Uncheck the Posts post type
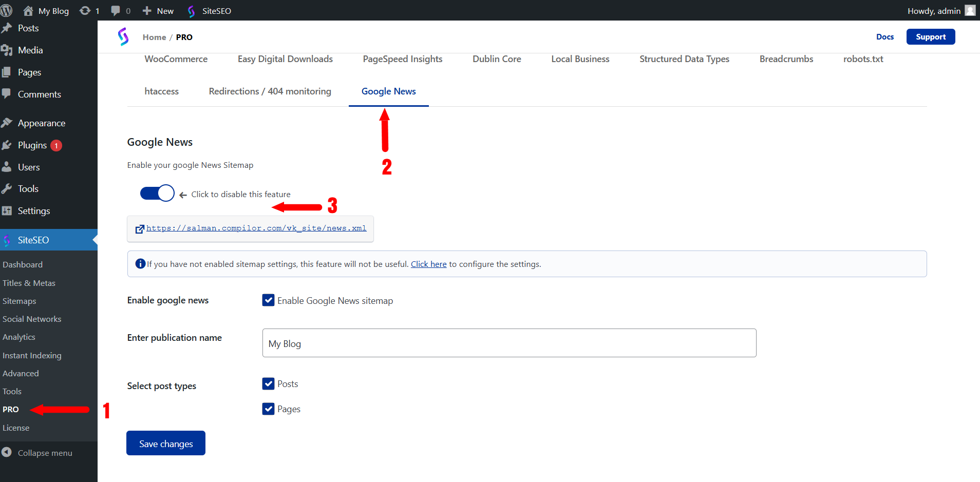This screenshot has height=482, width=980. tap(268, 383)
